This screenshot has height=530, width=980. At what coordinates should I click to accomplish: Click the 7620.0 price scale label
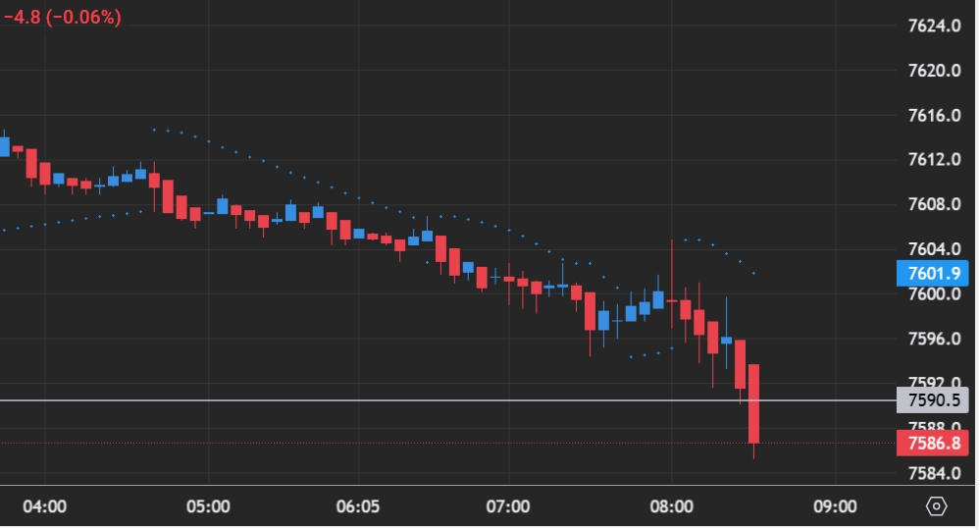pyautogui.click(x=934, y=71)
